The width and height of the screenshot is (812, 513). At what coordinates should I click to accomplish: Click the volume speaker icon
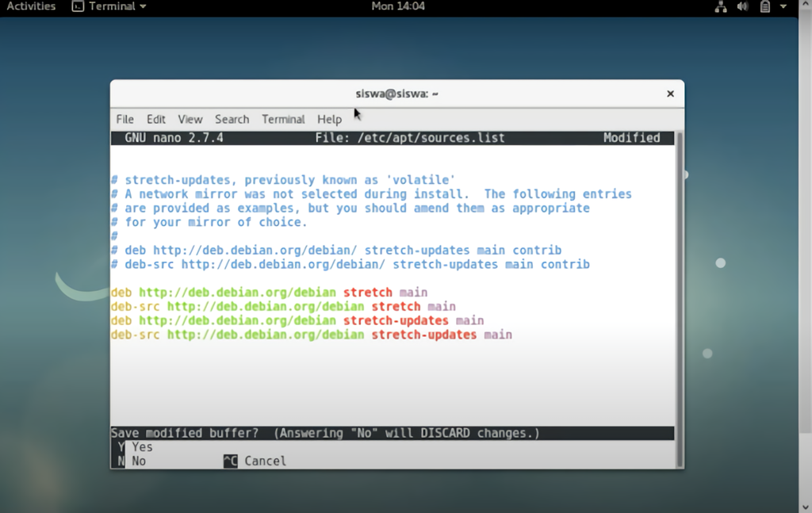click(x=742, y=6)
